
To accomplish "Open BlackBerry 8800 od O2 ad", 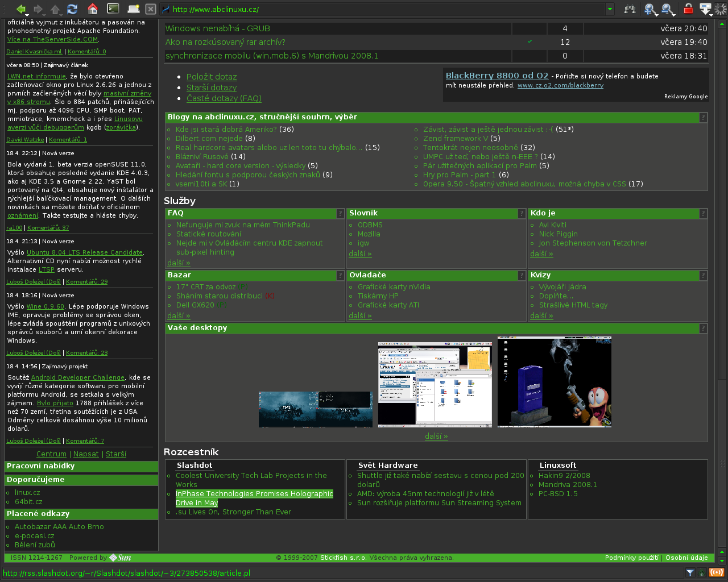I will coord(497,76).
